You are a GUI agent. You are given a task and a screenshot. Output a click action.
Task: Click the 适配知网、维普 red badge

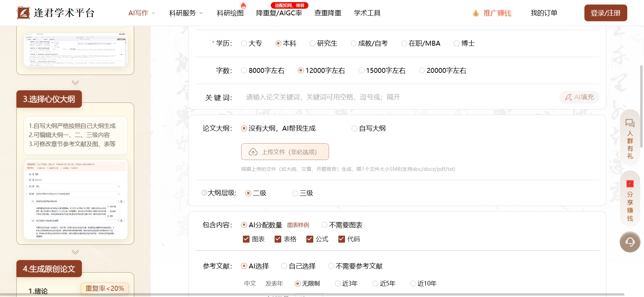point(290,5)
